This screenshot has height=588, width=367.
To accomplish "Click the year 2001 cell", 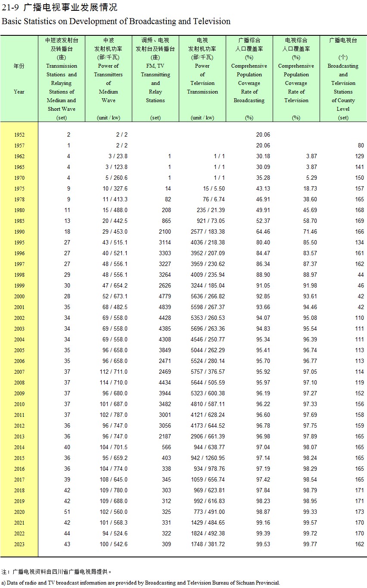I will 19,307.
